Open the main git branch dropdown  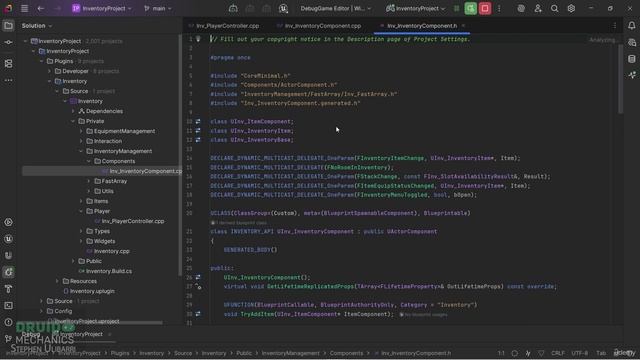[x=158, y=8]
